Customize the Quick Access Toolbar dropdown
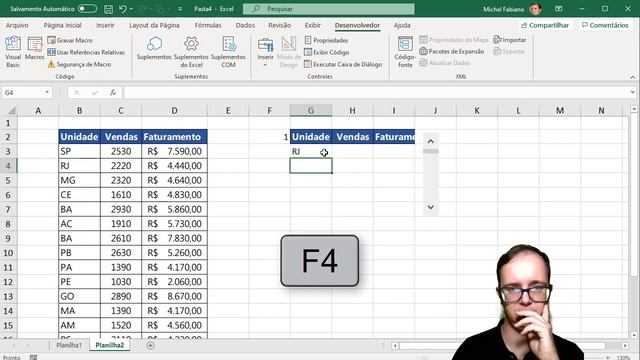Viewport: 640px width, 360px height. 180,9
